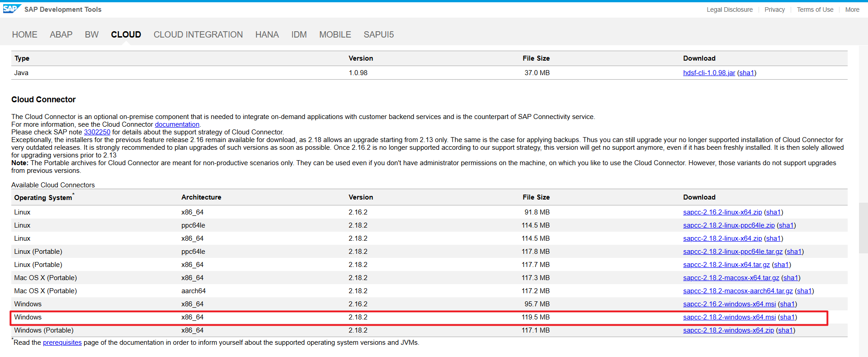Screen dimensions: 868x357
Task: Click file size '95.7 MB'
Action: 537,304
